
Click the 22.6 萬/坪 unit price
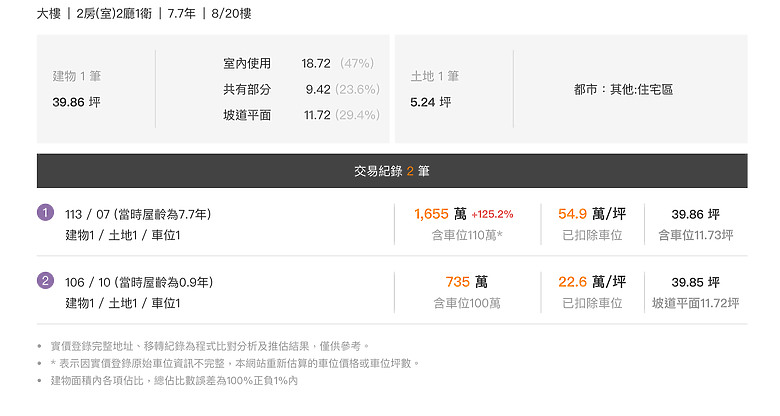click(592, 282)
